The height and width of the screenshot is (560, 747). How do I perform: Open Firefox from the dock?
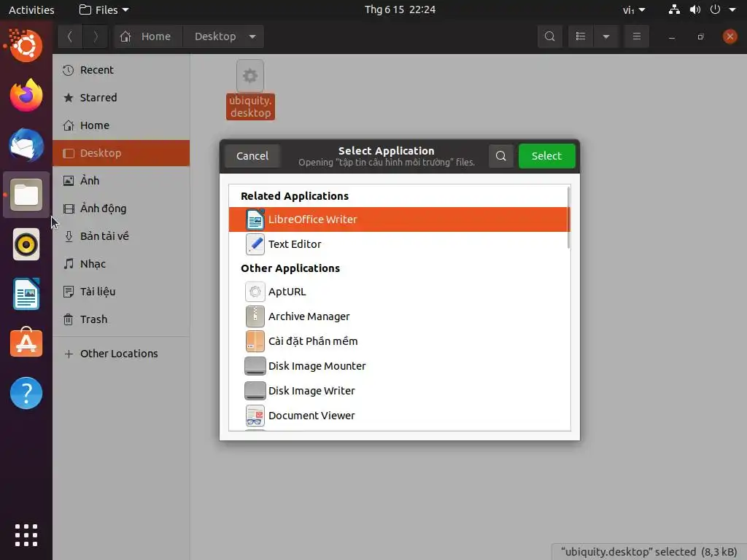(x=26, y=96)
